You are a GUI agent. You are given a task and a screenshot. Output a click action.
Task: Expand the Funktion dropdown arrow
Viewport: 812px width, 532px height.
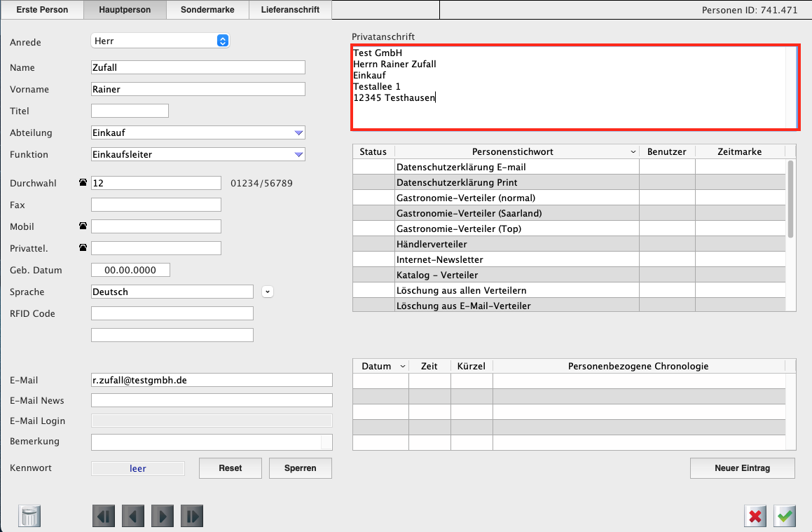298,155
